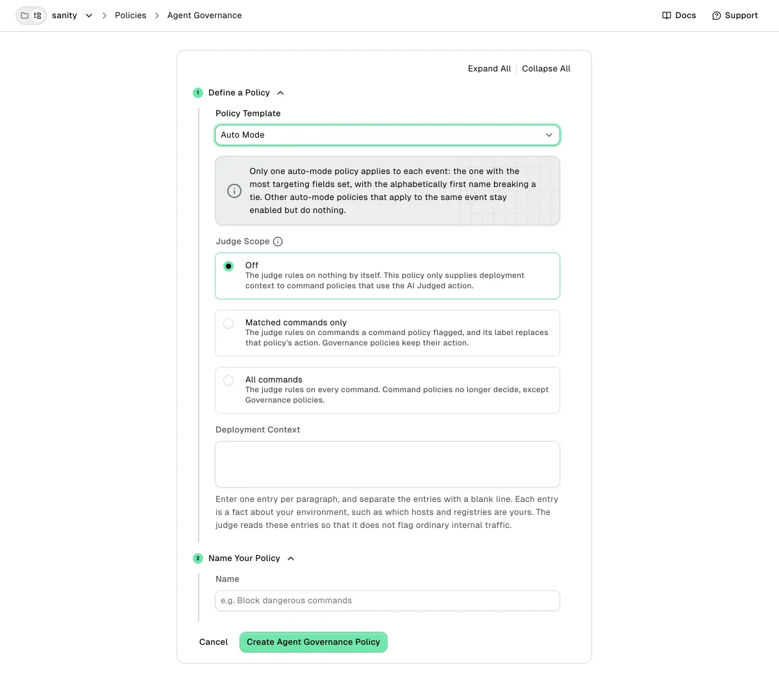Collapse the Define a Policy section
Viewport: 779px width, 700px height.
click(280, 93)
